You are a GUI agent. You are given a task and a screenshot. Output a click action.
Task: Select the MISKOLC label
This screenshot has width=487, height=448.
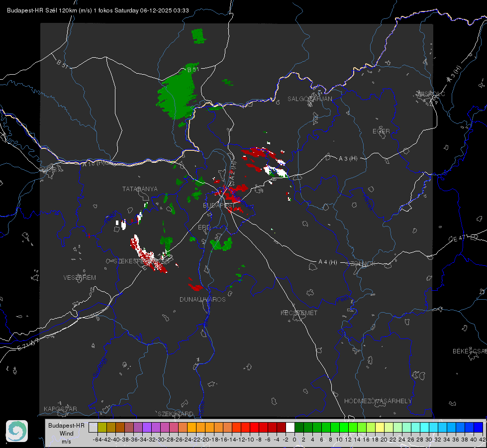tap(431, 94)
